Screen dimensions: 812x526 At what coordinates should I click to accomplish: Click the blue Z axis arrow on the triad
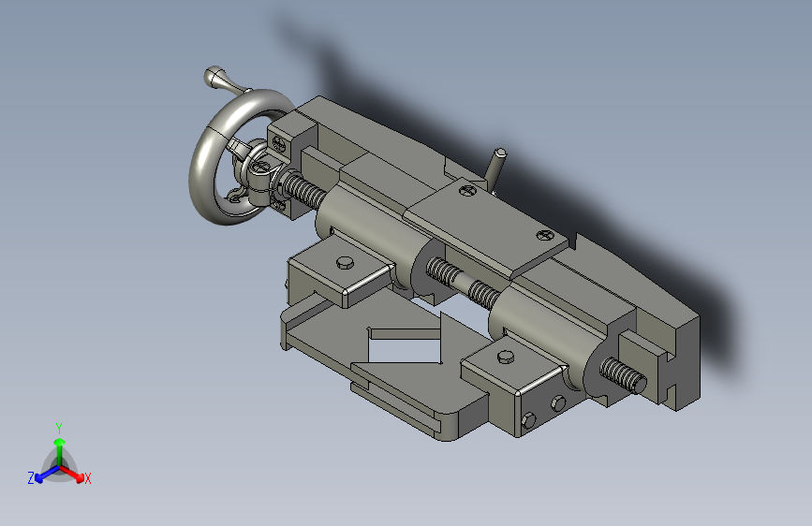(45, 475)
